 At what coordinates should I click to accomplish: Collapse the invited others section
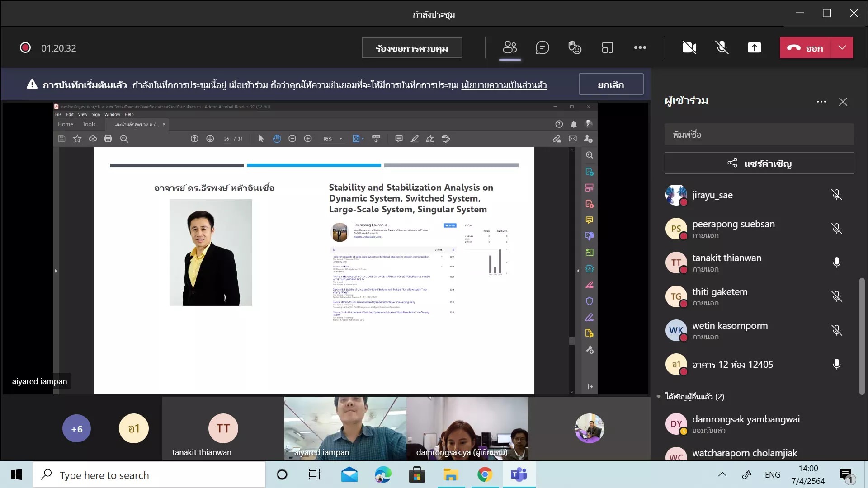click(x=659, y=397)
